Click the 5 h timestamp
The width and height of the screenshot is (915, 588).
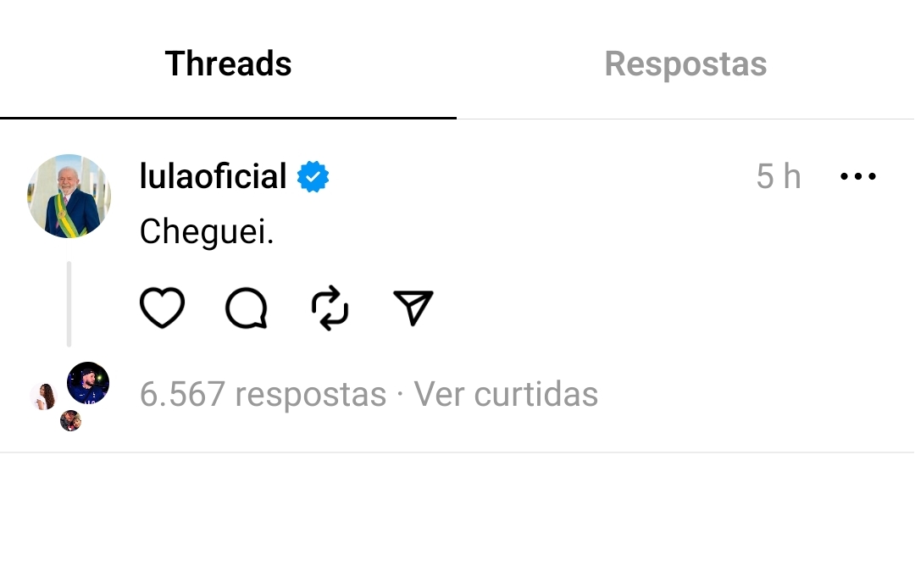pyautogui.click(x=779, y=176)
